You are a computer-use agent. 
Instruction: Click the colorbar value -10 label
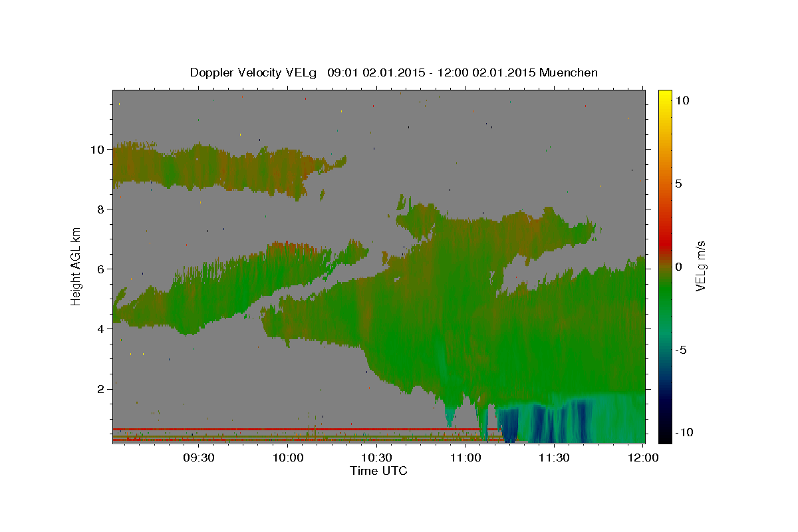(x=684, y=433)
